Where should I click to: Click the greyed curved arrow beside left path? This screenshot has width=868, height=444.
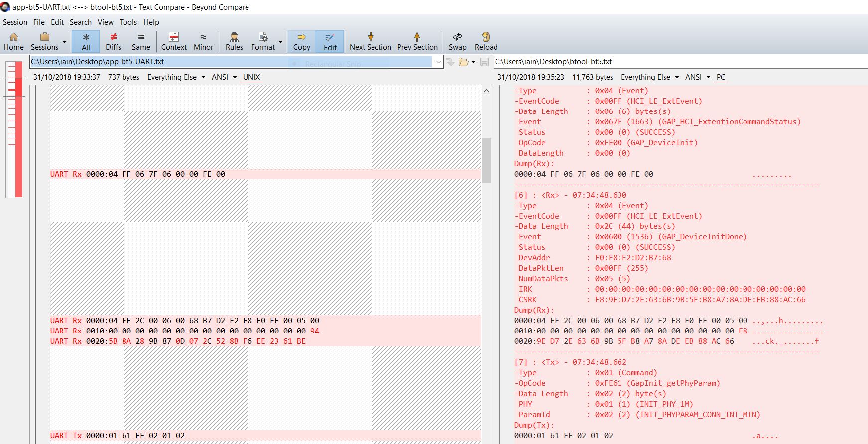(x=450, y=62)
